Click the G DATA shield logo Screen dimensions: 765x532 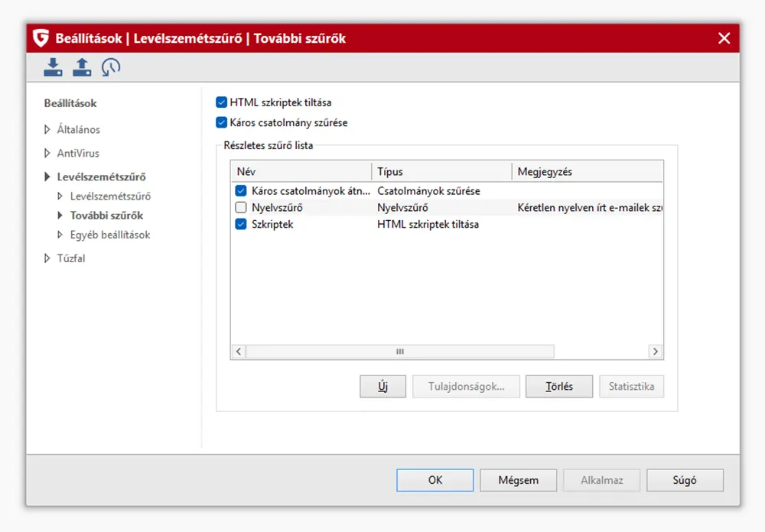(x=41, y=38)
